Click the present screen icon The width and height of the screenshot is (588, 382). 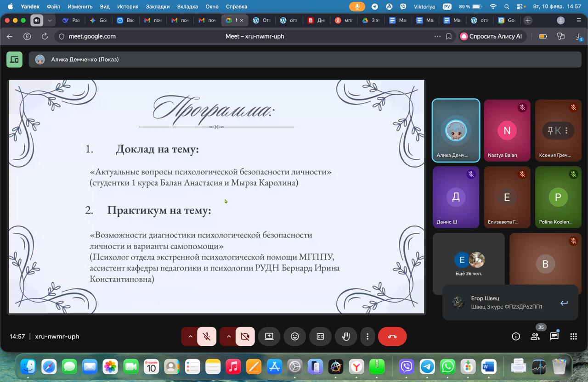(x=269, y=337)
